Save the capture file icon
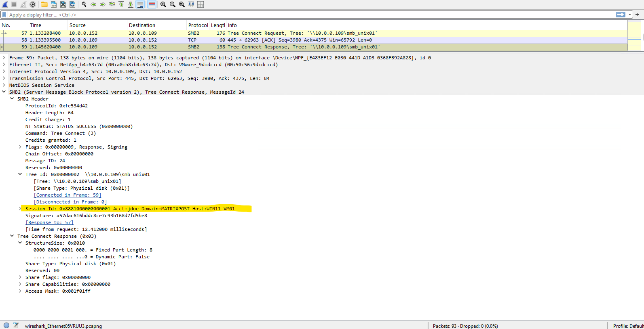644x329 pixels. [x=54, y=4]
